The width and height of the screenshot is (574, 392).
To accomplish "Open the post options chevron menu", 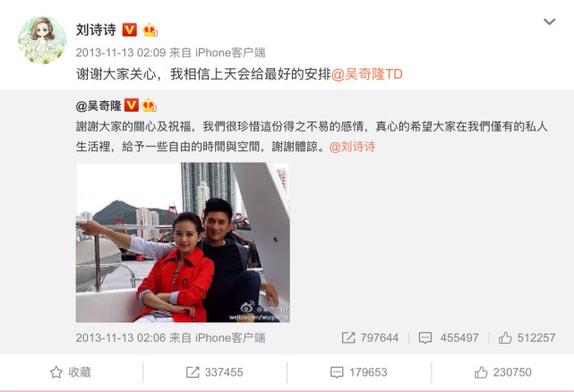I will click(549, 22).
